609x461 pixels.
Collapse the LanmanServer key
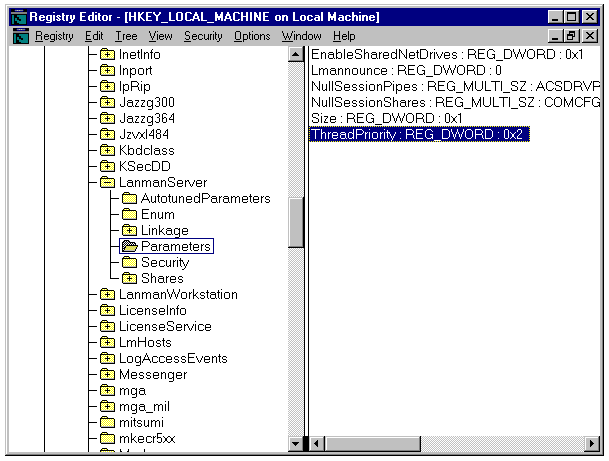[107, 182]
